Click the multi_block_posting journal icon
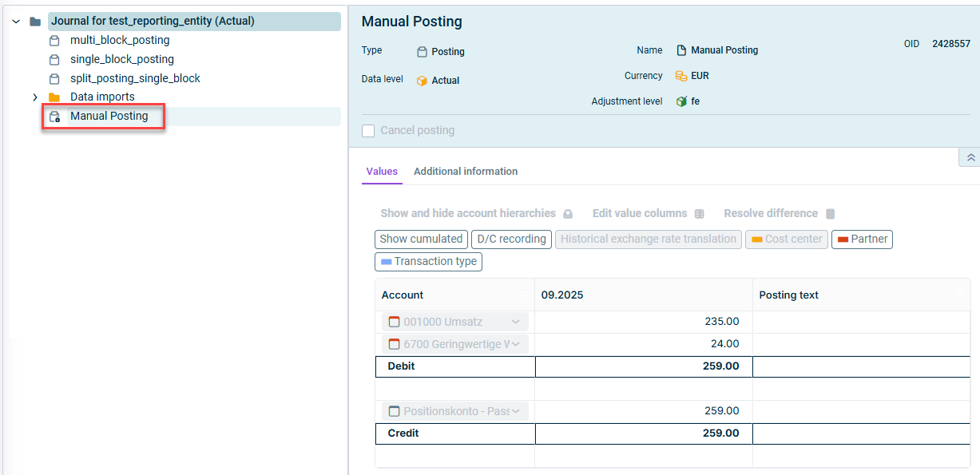The width and height of the screenshot is (980, 475). [x=54, y=41]
